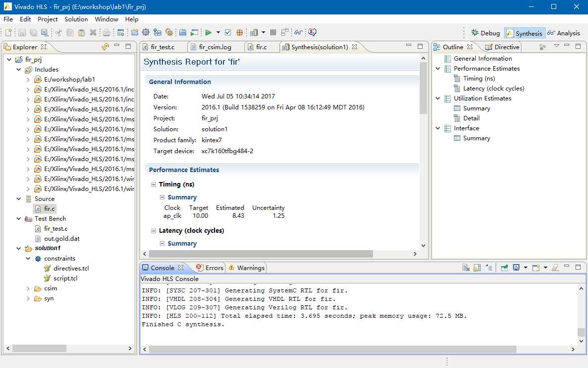Open the Project menu

pos(48,19)
